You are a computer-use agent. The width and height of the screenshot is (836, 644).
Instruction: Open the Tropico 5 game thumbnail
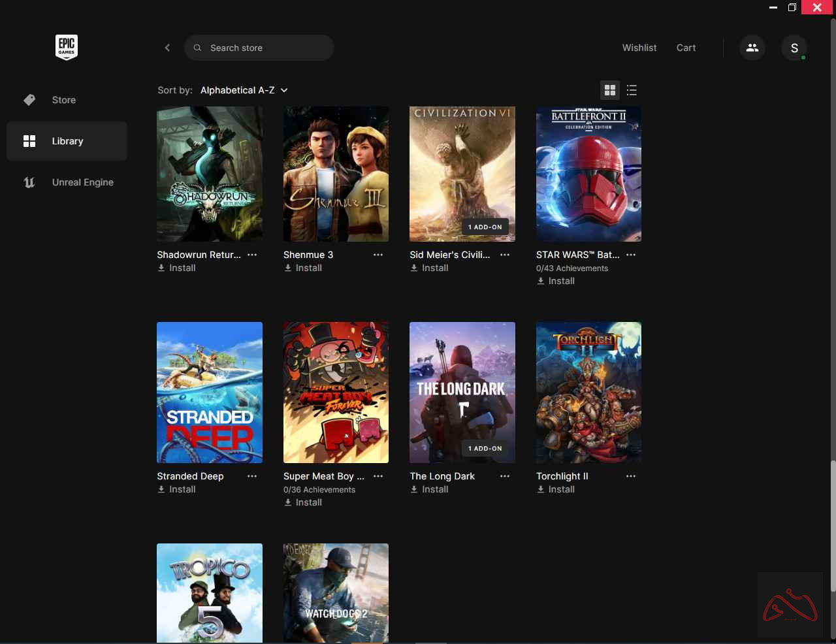(209, 591)
